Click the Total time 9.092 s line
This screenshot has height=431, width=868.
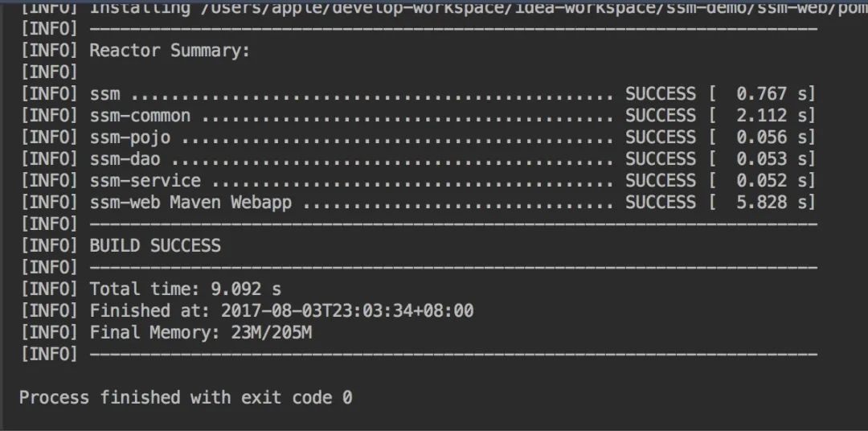click(186, 289)
